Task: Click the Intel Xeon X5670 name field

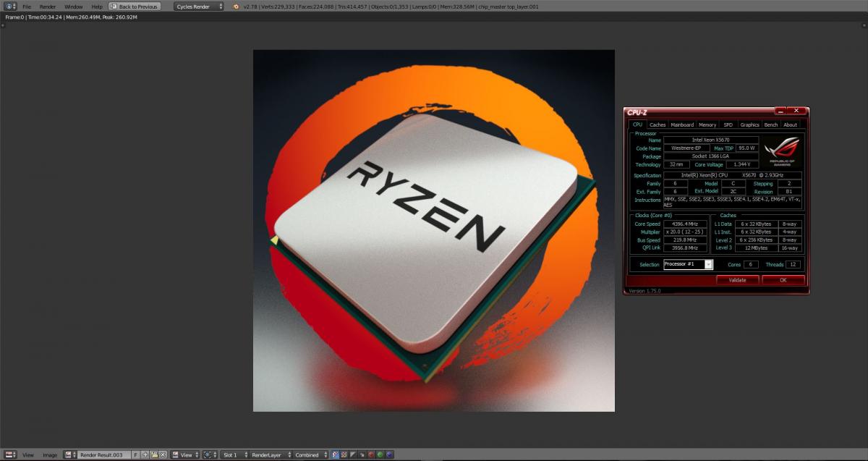Action: click(x=711, y=140)
